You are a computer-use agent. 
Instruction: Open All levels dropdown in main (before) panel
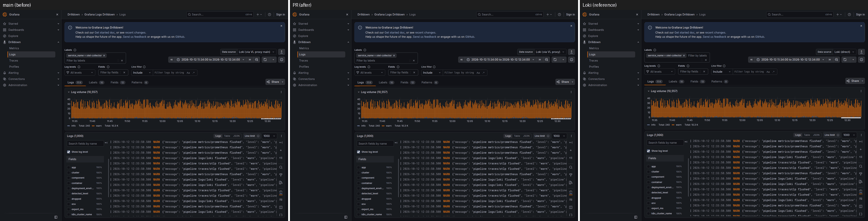[79, 72]
